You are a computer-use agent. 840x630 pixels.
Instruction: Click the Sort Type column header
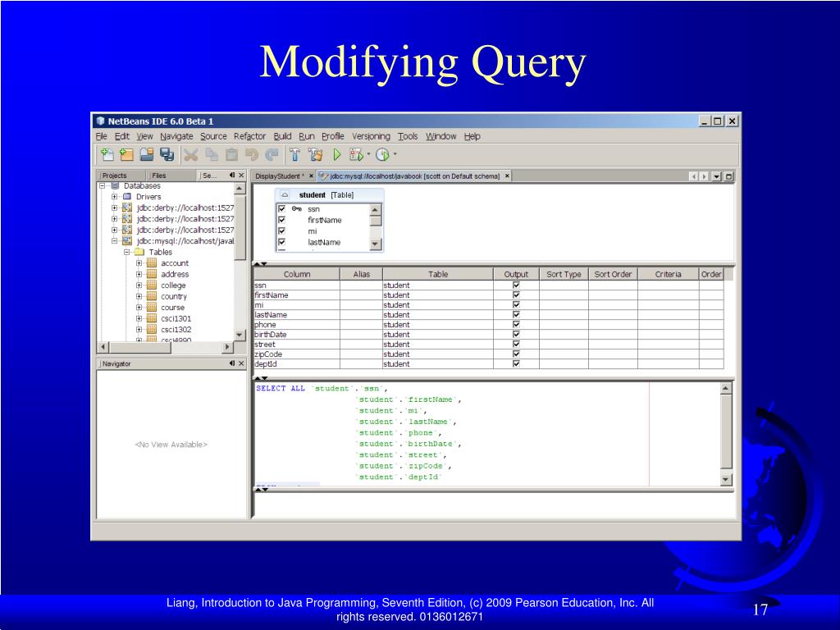point(564,274)
